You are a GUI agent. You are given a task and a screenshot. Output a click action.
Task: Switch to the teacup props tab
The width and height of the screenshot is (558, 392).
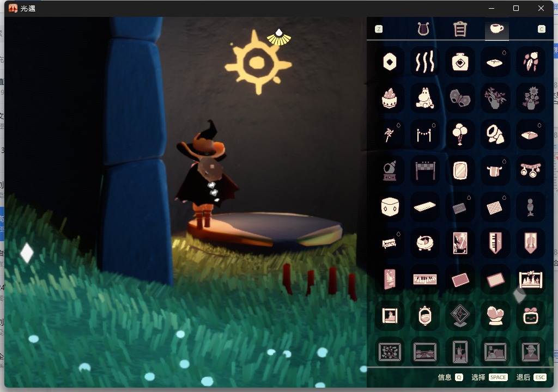[497, 28]
